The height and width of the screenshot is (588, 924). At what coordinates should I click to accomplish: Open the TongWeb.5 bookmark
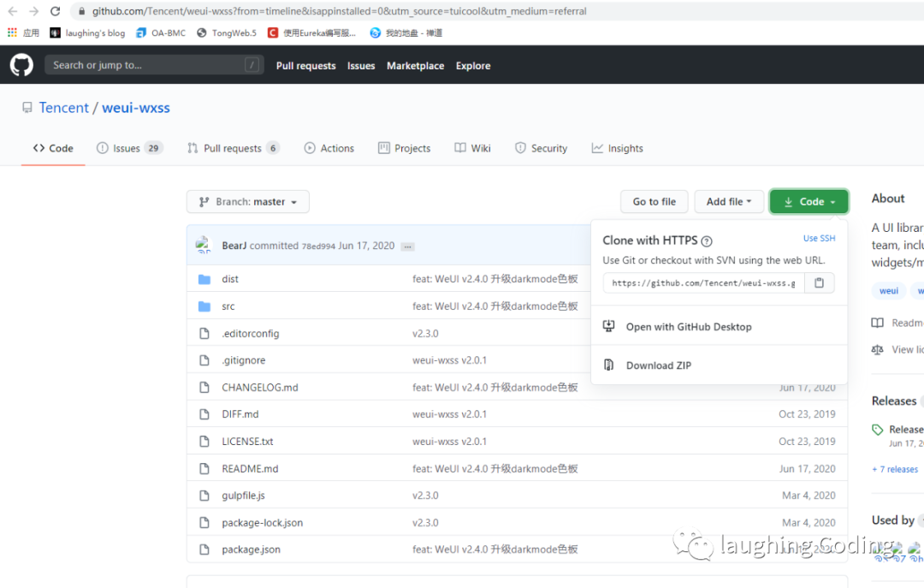coord(227,33)
